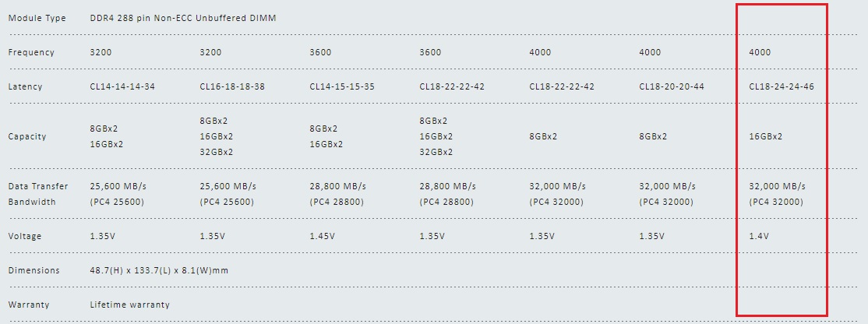Click the Latency row label

26,86
